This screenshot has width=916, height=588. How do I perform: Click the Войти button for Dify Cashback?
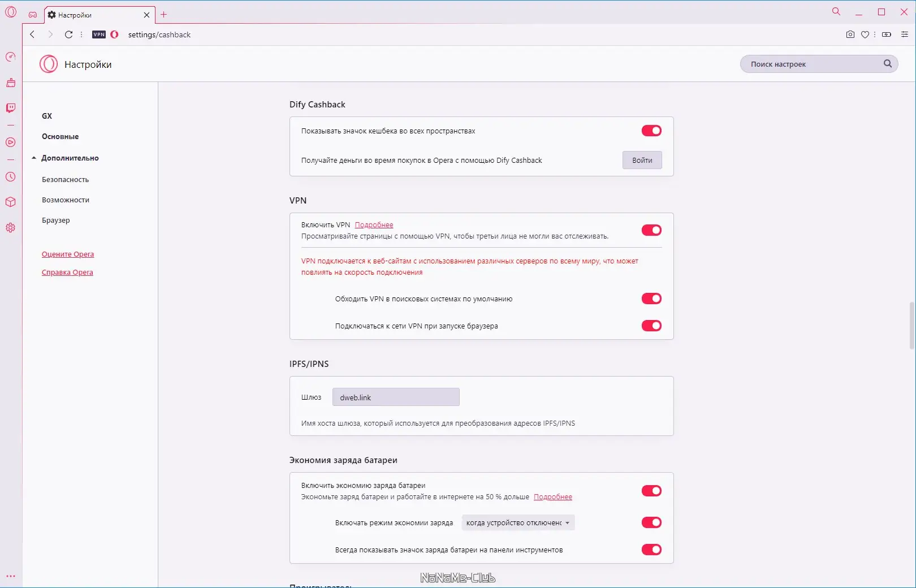click(x=642, y=160)
